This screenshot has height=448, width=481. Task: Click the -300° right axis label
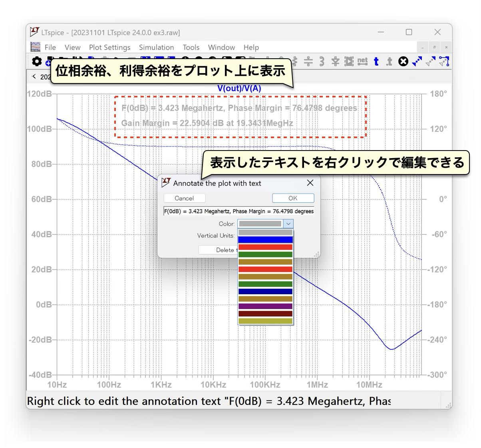437,375
